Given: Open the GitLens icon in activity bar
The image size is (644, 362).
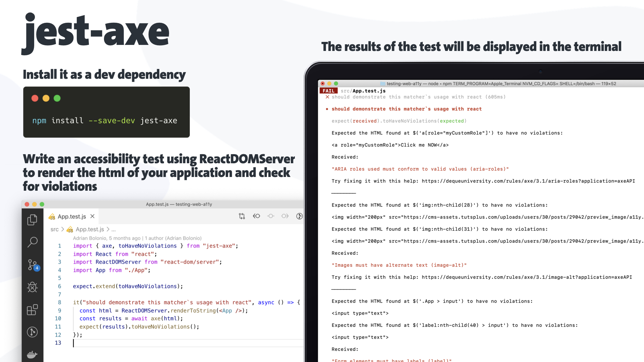Looking at the screenshot, I should [x=32, y=332].
